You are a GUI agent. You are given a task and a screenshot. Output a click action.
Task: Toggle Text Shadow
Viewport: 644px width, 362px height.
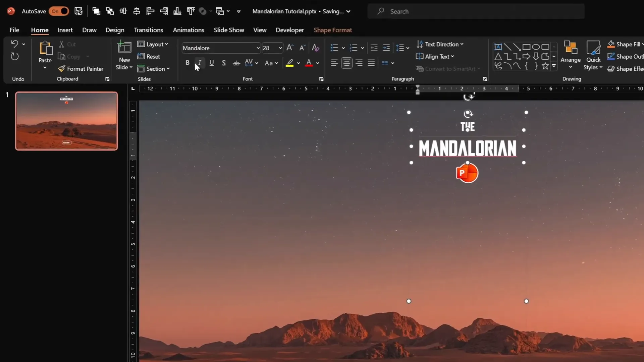(x=224, y=63)
